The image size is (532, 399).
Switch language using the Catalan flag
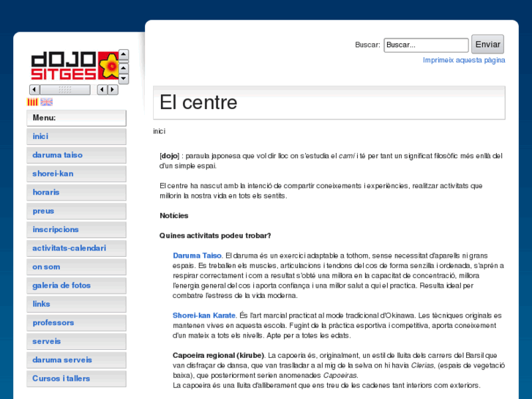click(32, 102)
